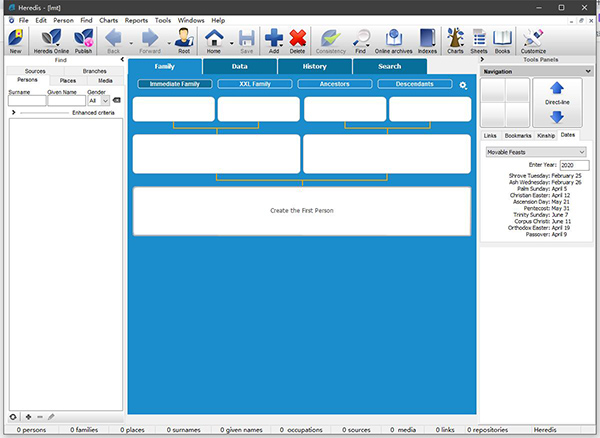600x438 pixels.
Task: Click Create the First Person box
Action: click(302, 211)
